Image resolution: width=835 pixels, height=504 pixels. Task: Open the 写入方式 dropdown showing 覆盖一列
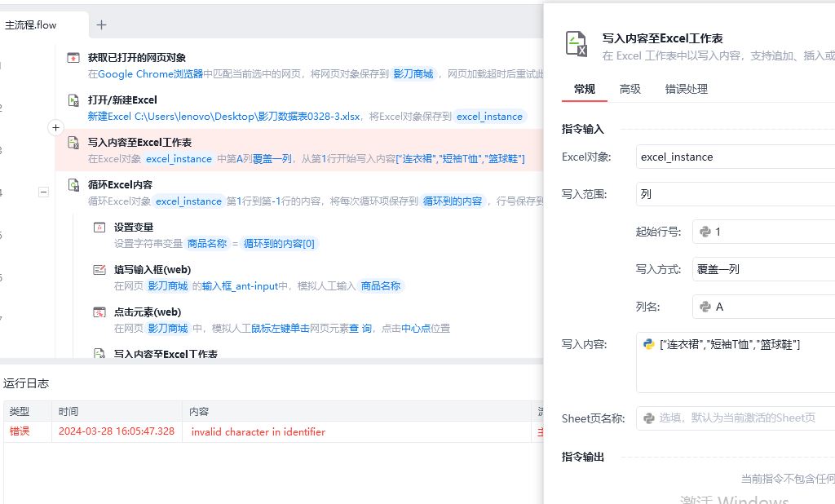763,270
